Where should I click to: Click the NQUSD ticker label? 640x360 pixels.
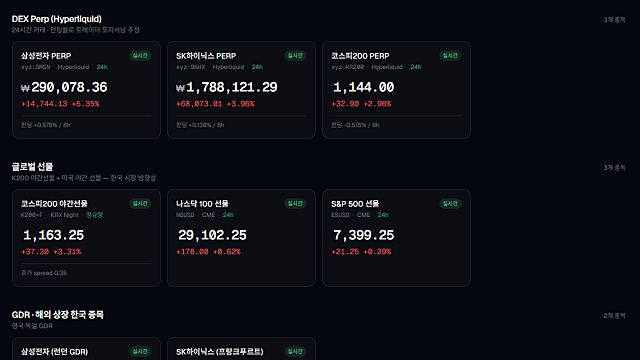[185, 215]
